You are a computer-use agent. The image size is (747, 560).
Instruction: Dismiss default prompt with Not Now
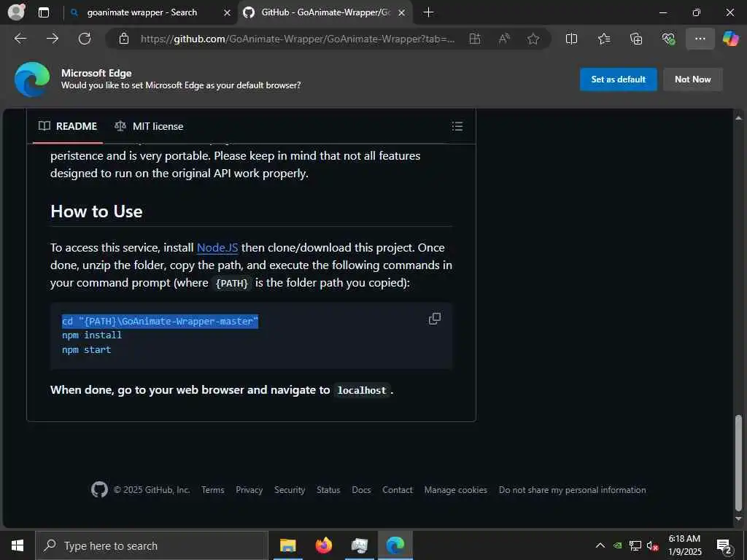(693, 79)
